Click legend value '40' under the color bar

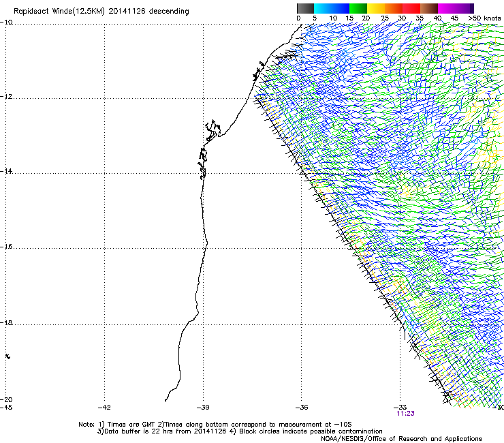[x=437, y=18]
